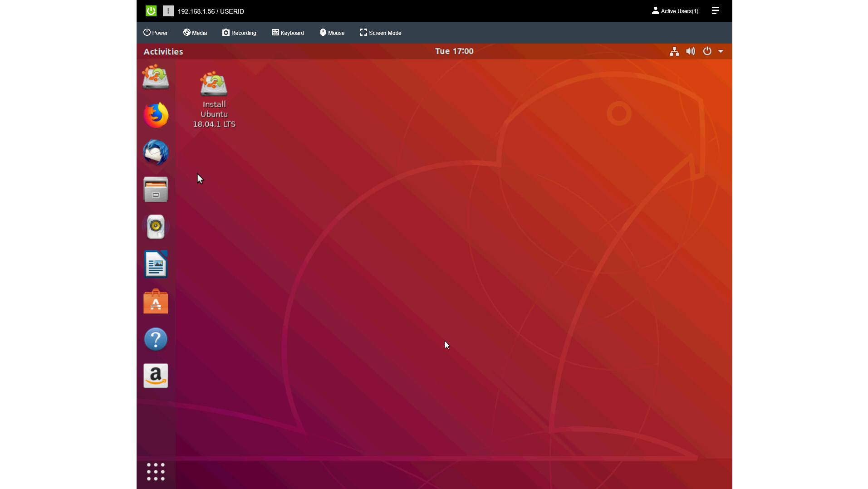Click the 192.168.1.56 / USERID label
The width and height of the screenshot is (868, 489).
click(211, 11)
